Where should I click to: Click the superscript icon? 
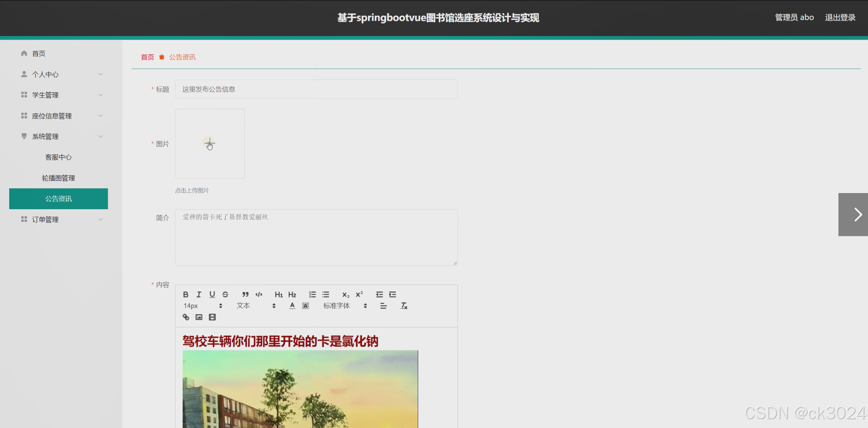[x=359, y=295]
